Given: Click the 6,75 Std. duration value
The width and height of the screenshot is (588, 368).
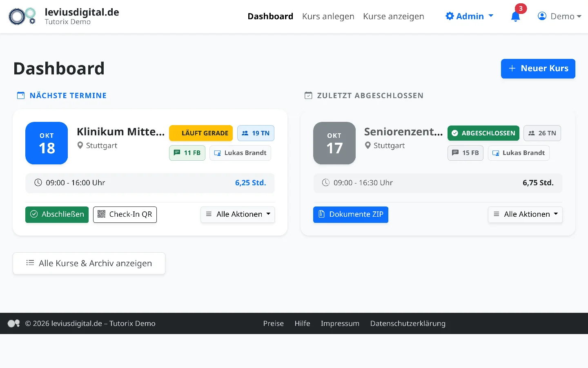Looking at the screenshot, I should click(538, 183).
